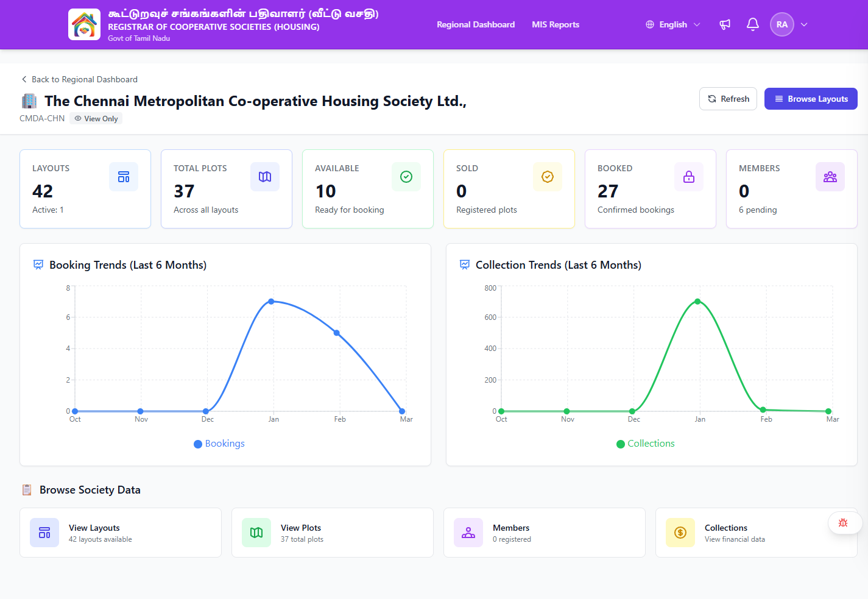Click the eye icon in View Only badge
The height and width of the screenshot is (599, 868).
click(x=78, y=118)
